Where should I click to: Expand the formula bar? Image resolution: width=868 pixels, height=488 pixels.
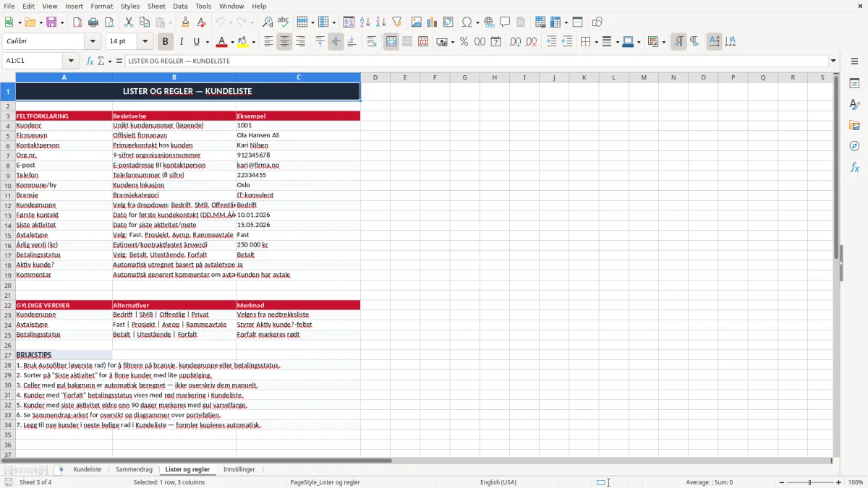tap(833, 61)
